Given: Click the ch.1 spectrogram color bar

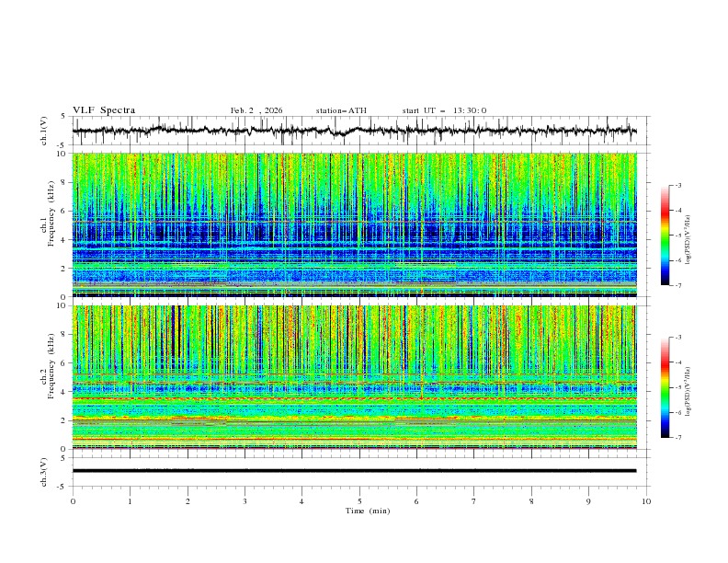Looking at the screenshot, I should point(665,236).
